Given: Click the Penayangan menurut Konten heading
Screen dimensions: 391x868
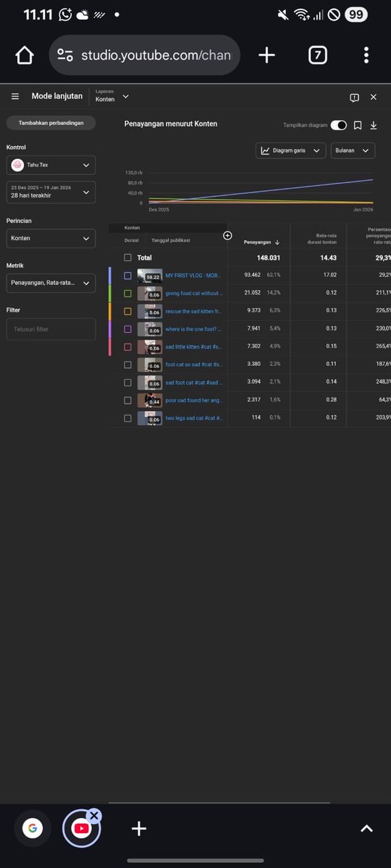Looking at the screenshot, I should point(171,124).
